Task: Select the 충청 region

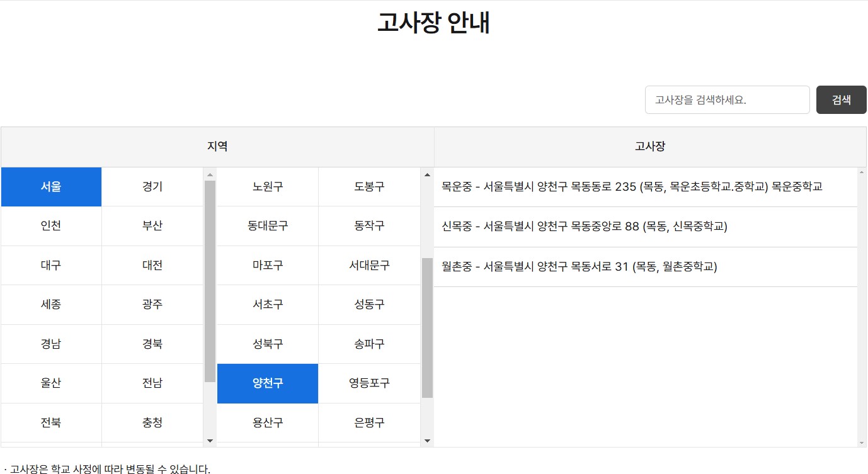Action: tap(152, 422)
